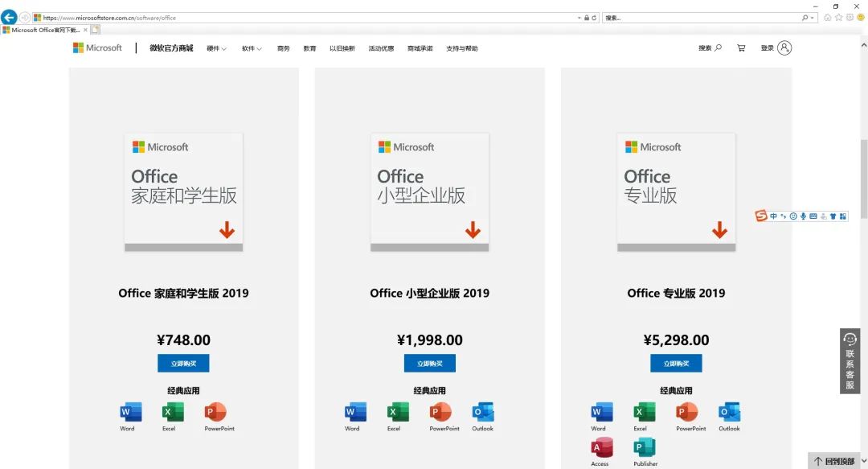The height and width of the screenshot is (469, 868).
Task: Open browser tools gear icon
Action: pos(850,17)
